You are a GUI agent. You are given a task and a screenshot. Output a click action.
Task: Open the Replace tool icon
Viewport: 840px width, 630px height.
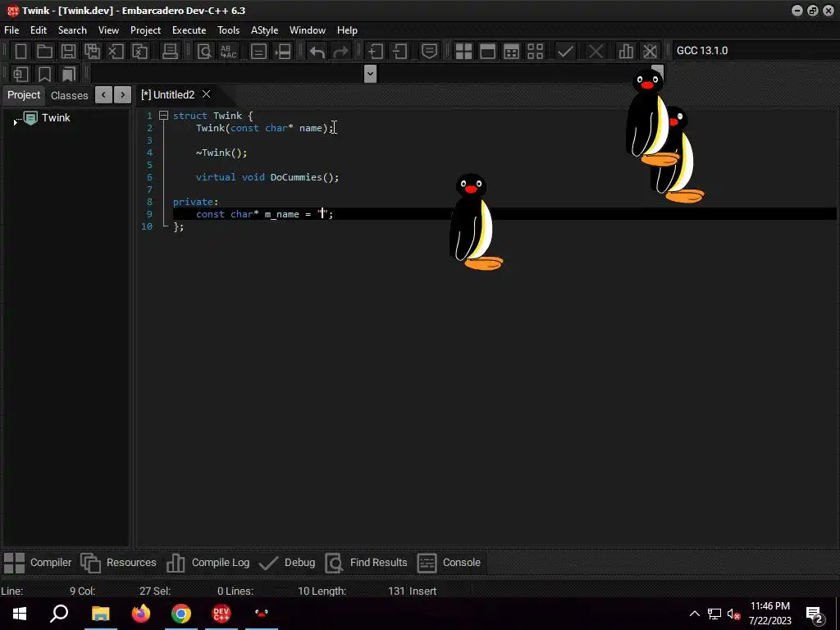228,52
